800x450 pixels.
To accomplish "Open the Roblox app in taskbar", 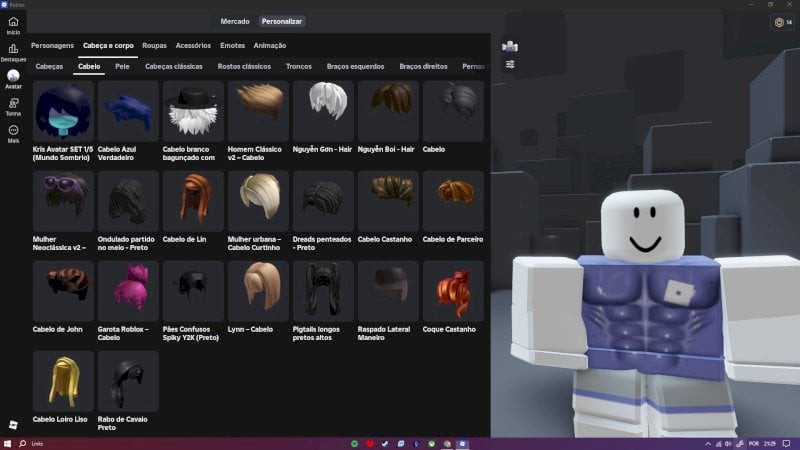I will (x=462, y=444).
